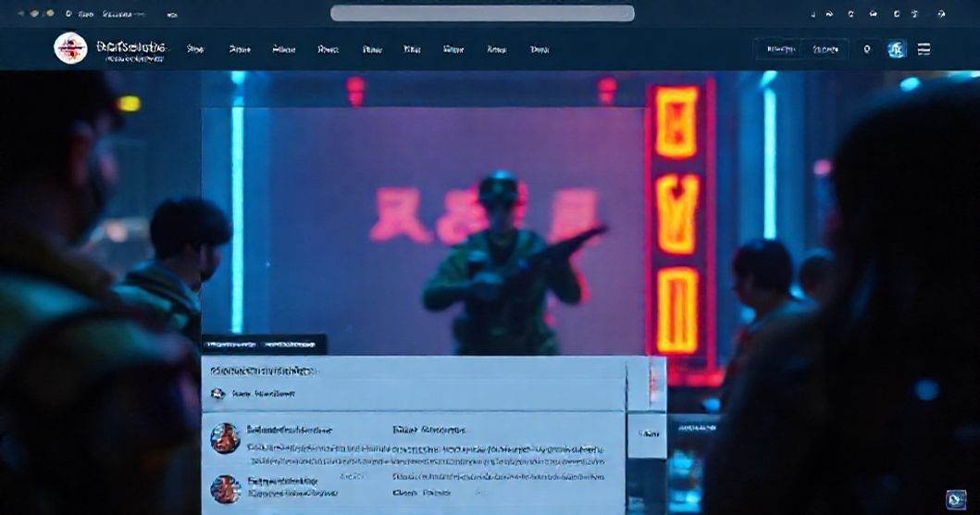
Task: Select the last navigation menu item in the header
Action: [x=540, y=49]
